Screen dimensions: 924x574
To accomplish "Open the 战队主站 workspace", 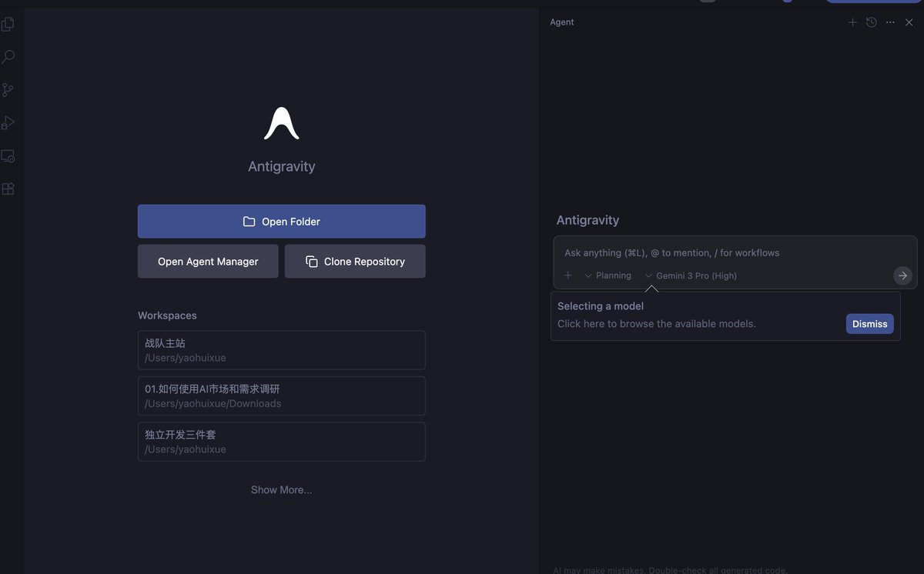I will click(281, 350).
